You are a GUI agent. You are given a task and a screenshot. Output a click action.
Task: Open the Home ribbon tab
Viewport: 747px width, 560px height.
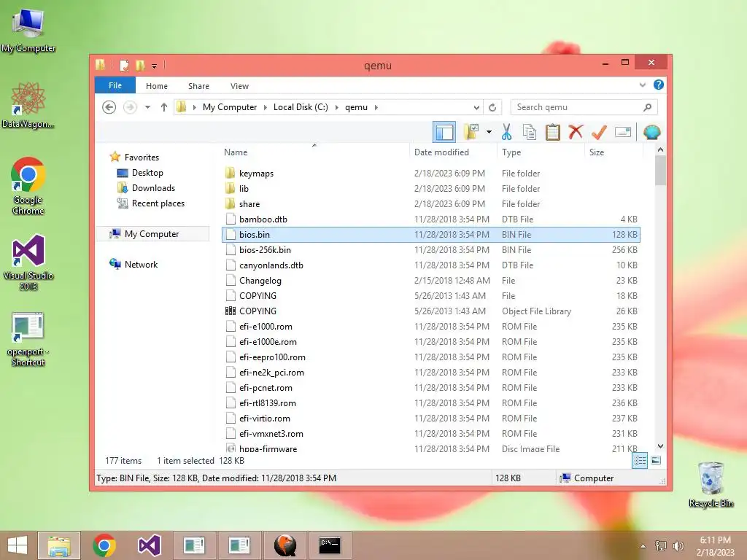click(x=157, y=86)
